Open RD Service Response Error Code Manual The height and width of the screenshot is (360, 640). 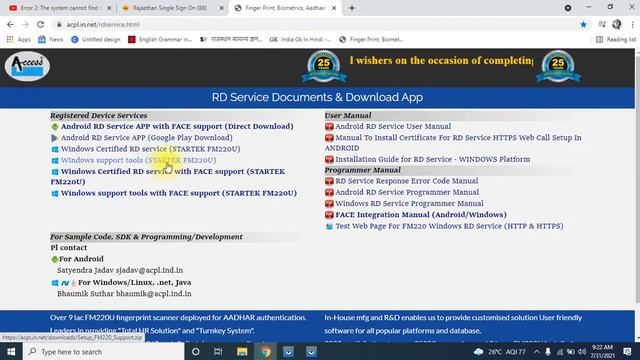coord(407,181)
